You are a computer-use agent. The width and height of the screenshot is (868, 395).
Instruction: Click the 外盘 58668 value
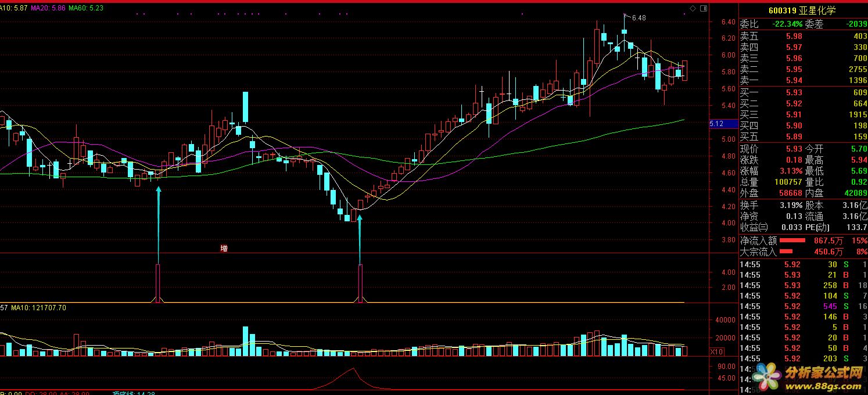point(771,193)
